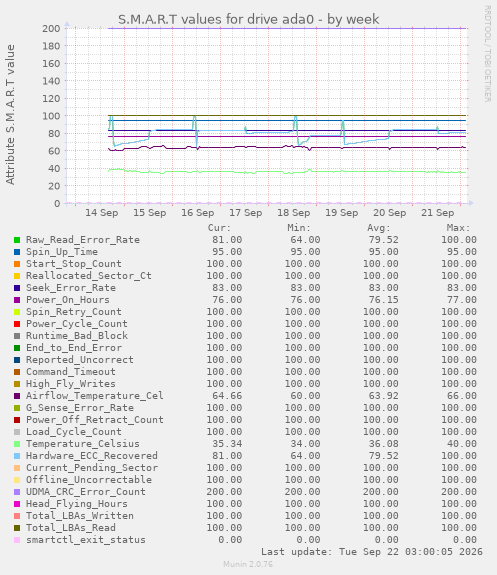The height and width of the screenshot is (575, 497).
Task: Click the Temperature_Celsius light green swatch
Action: click(x=17, y=444)
